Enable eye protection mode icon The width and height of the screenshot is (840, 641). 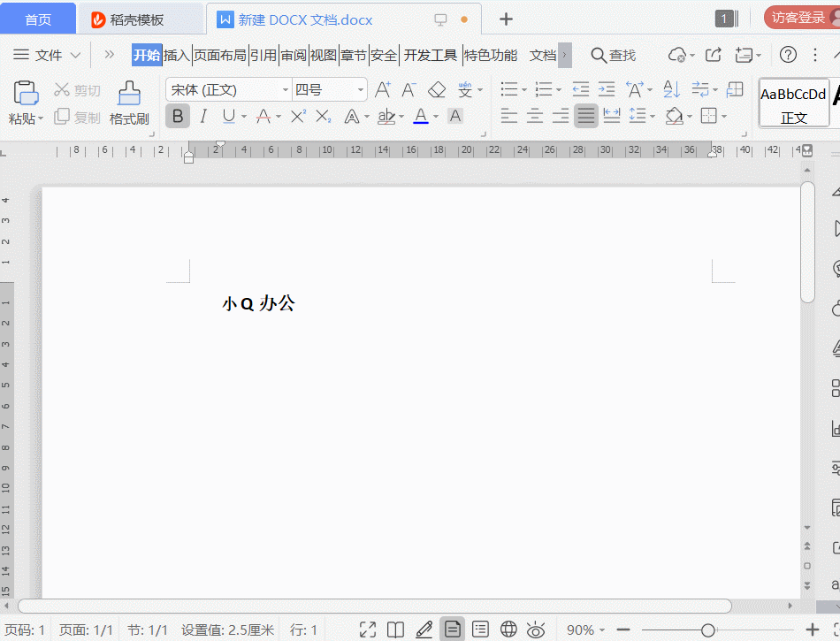[x=536, y=630]
